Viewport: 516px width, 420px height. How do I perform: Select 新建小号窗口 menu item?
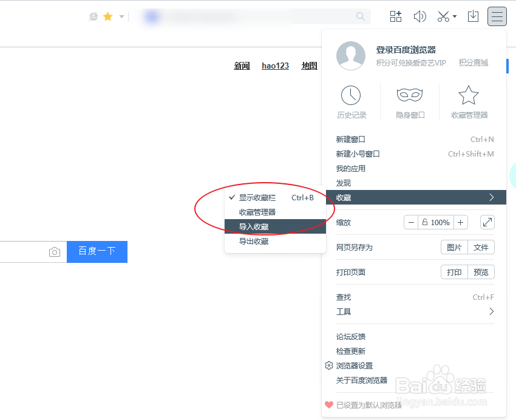(415, 154)
